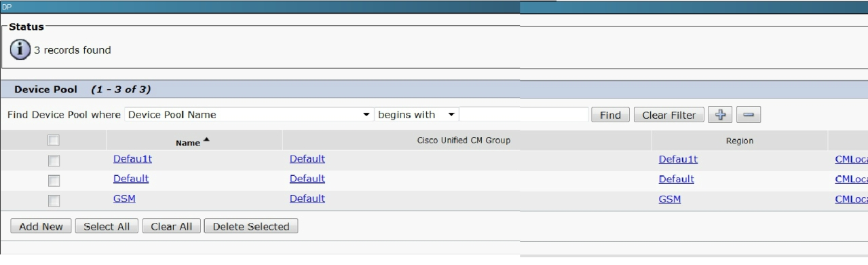Click the '3 records found' status text
The height and width of the screenshot is (265, 868).
pos(73,50)
